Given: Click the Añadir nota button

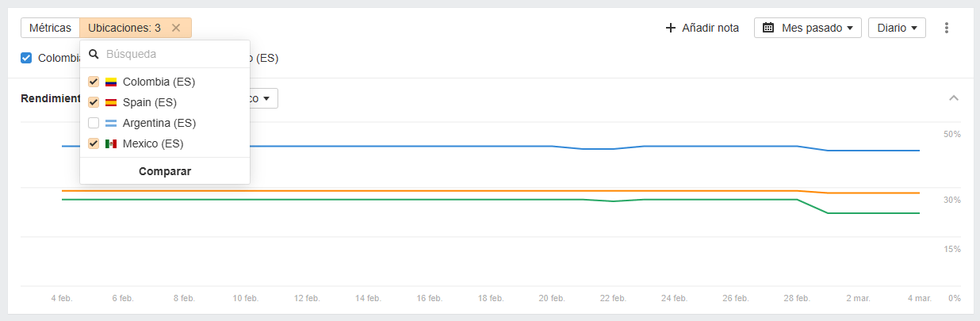Looking at the screenshot, I should click(x=702, y=28).
